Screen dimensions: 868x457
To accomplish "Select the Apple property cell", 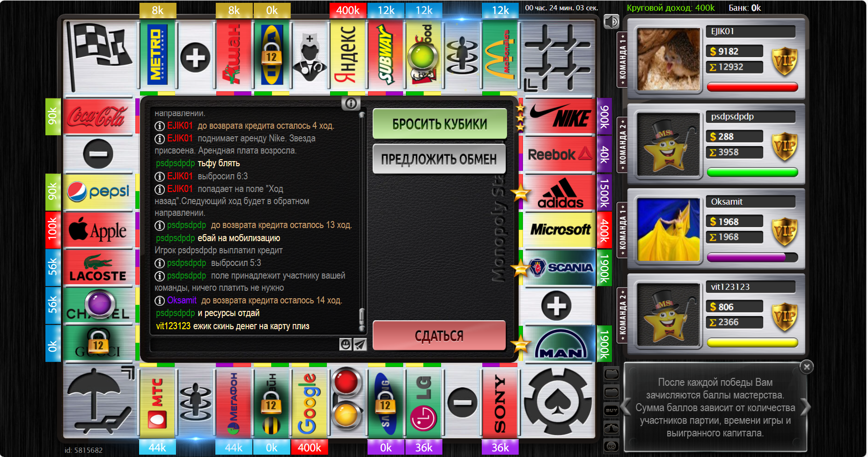I will pos(99,230).
